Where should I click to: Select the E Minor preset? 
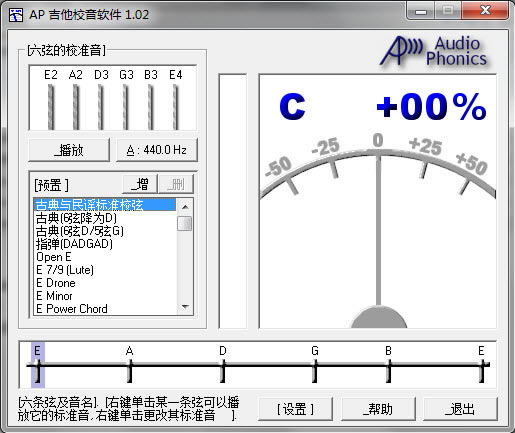(x=105, y=296)
